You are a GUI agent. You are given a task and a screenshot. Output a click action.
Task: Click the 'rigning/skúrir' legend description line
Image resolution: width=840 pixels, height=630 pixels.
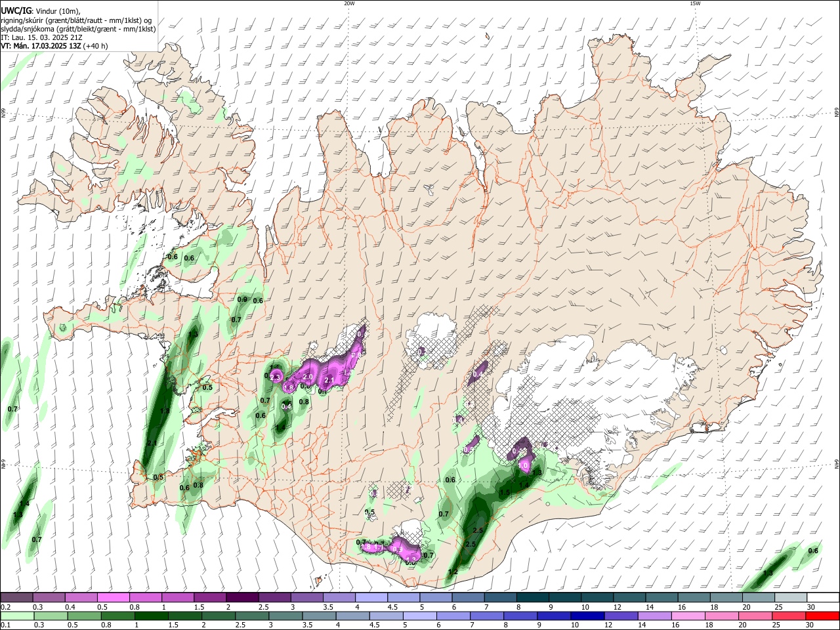click(77, 20)
